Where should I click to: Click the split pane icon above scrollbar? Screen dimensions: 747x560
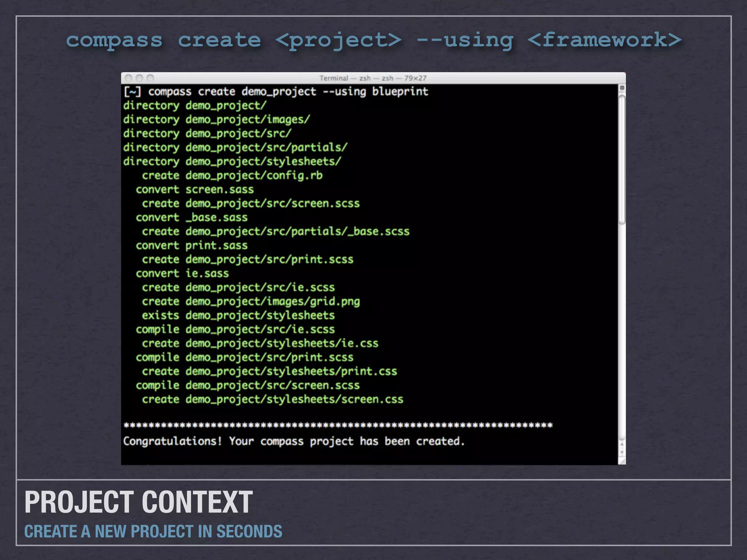622,88
